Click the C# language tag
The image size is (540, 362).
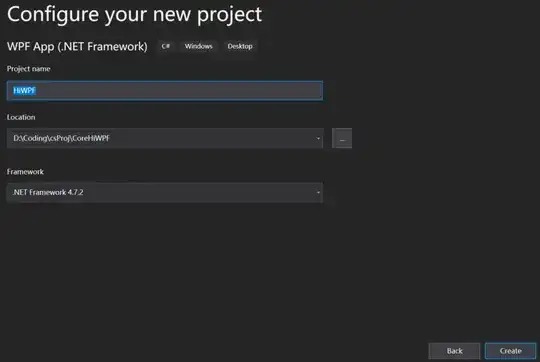[x=166, y=46]
